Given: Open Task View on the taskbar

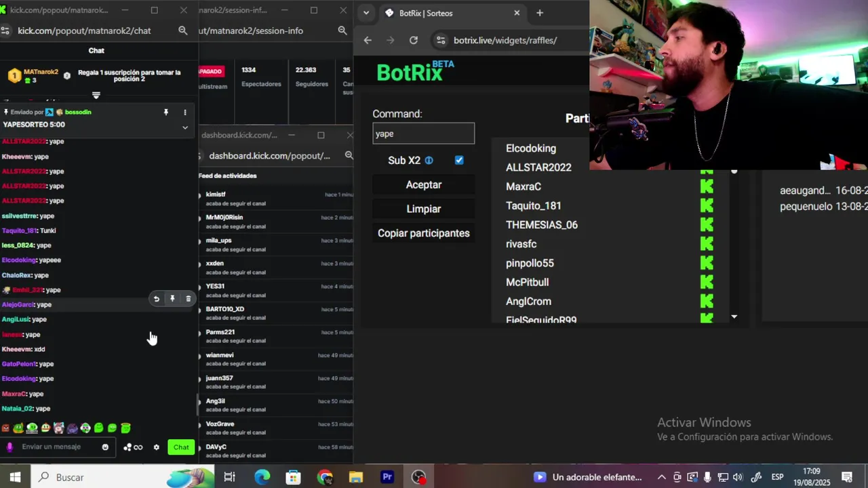Looking at the screenshot, I should tap(230, 477).
